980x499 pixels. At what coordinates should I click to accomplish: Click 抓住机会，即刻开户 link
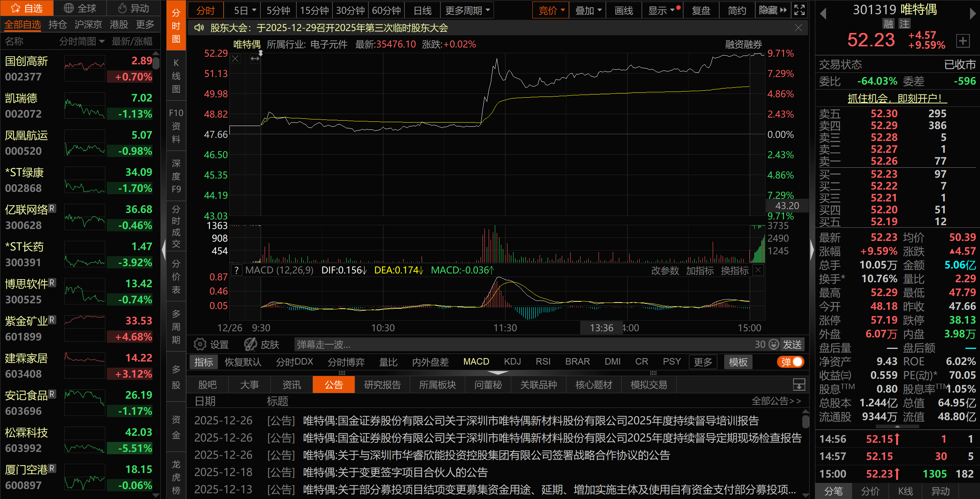click(897, 98)
